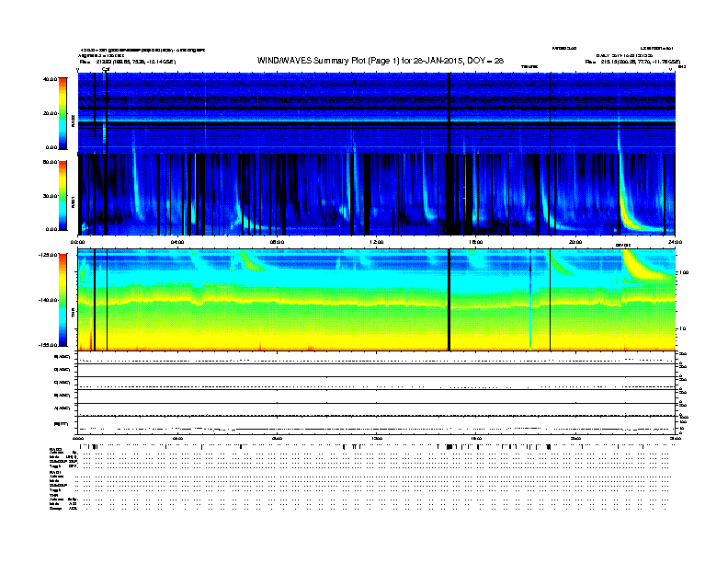This screenshot has width=728, height=563.
Task: Click the RAD1 intensity color bar
Action: coord(63,196)
